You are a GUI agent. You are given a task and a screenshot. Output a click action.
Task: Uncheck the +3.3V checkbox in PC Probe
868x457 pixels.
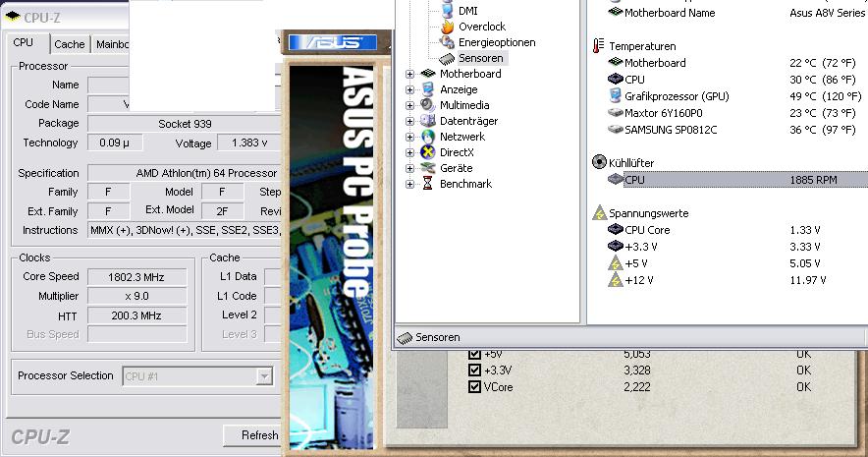[x=474, y=371]
